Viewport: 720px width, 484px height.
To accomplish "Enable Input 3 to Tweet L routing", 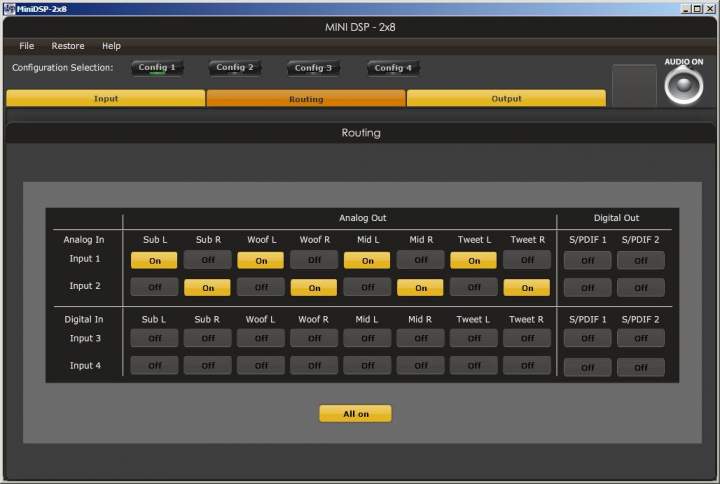I will tap(474, 338).
